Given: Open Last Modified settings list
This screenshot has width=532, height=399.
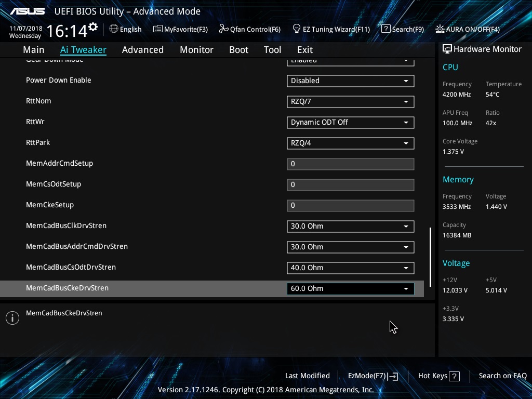Looking at the screenshot, I should click(x=308, y=376).
